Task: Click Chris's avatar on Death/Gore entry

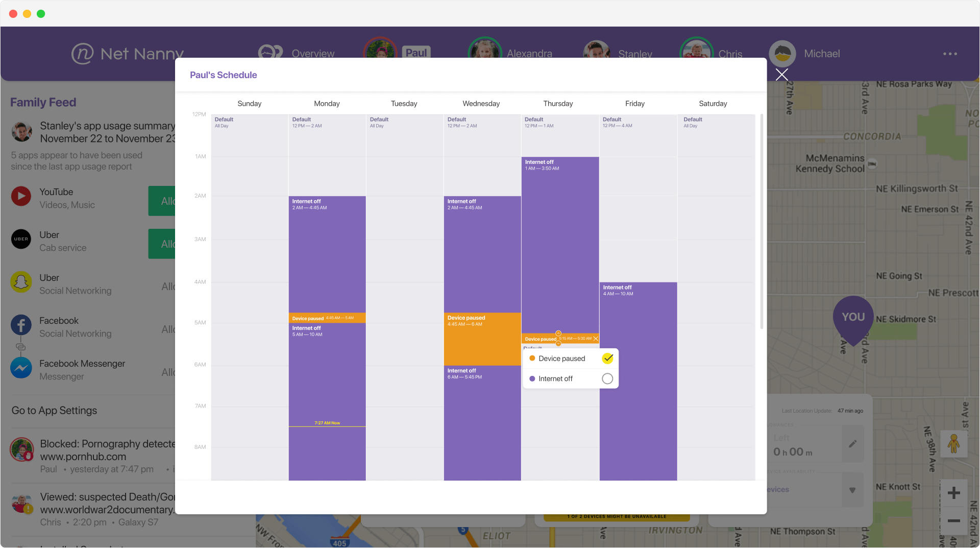Action: click(22, 504)
